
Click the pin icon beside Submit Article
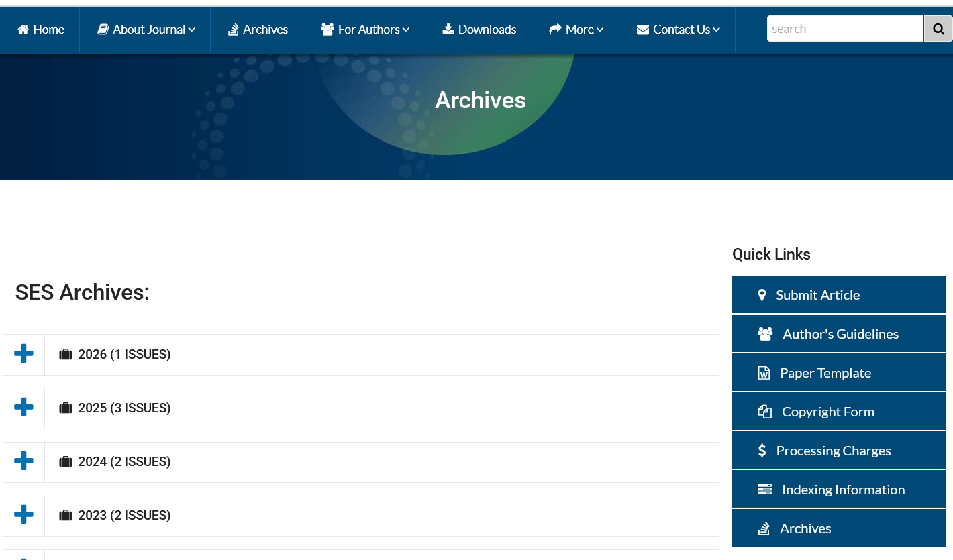point(762,295)
